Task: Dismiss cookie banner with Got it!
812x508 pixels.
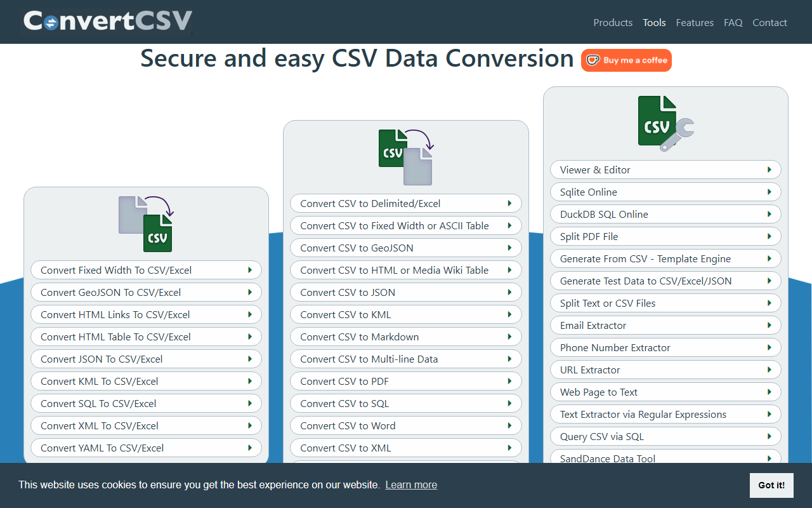Action: coord(771,485)
